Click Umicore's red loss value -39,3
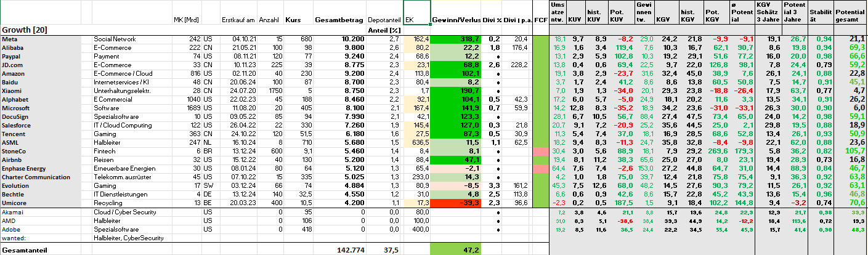Viewport: 868px width, 255px height. [456, 202]
